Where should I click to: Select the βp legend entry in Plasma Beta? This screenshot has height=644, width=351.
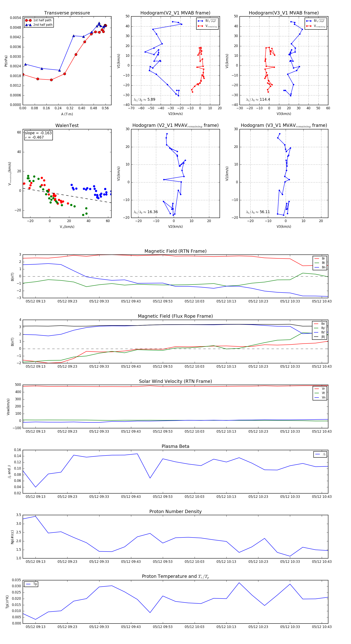point(320,454)
